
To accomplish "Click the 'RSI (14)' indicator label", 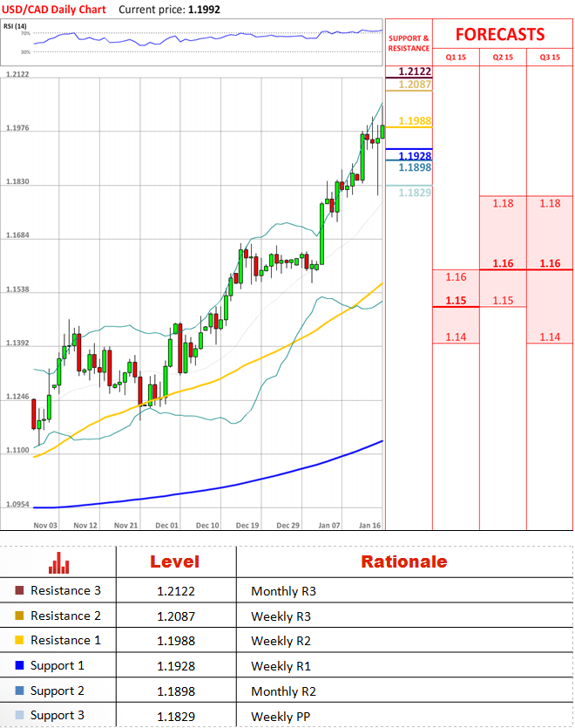I will pos(15,26).
